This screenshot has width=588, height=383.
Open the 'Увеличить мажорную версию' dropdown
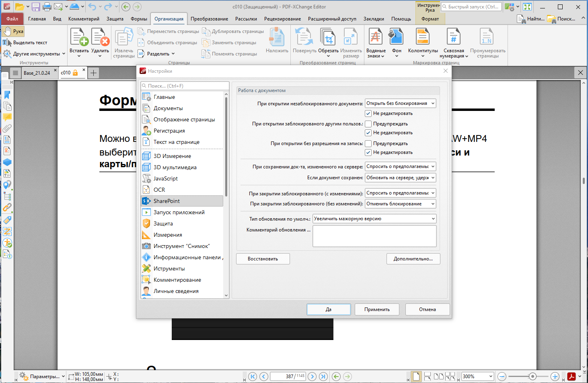tap(374, 219)
